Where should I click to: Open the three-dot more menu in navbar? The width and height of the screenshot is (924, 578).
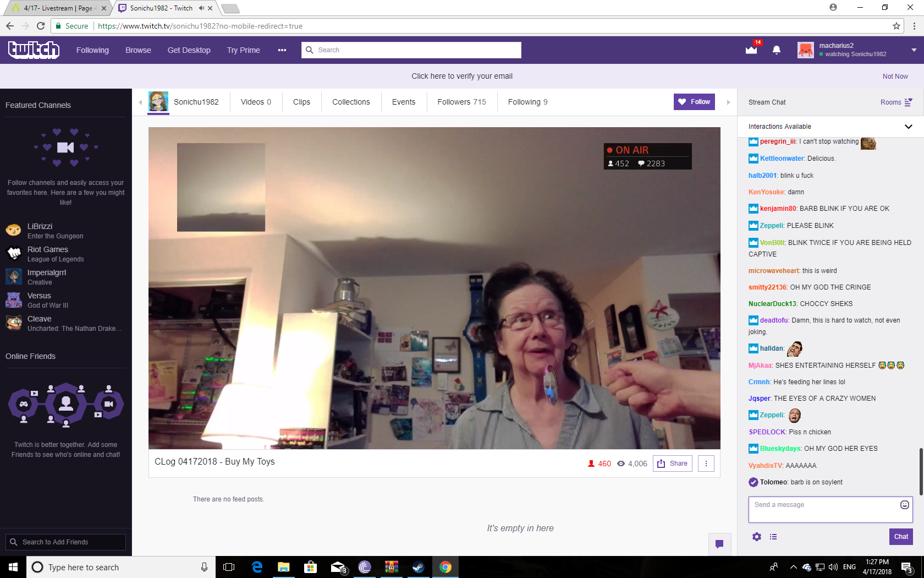click(282, 50)
